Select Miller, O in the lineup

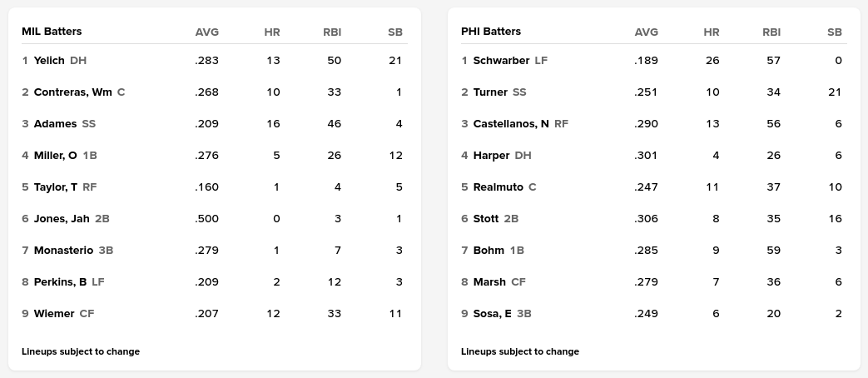(55, 156)
